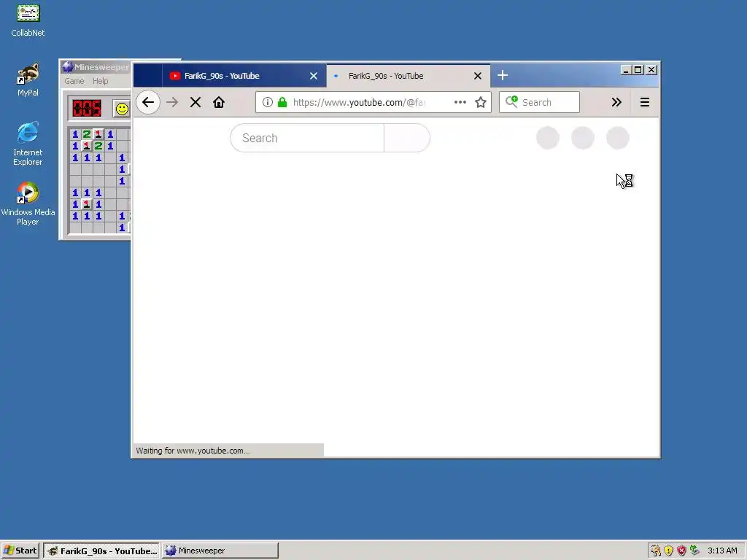Click the first YouTube placeholder circle at top right
Viewport: 747px width, 560px height.
(548, 138)
